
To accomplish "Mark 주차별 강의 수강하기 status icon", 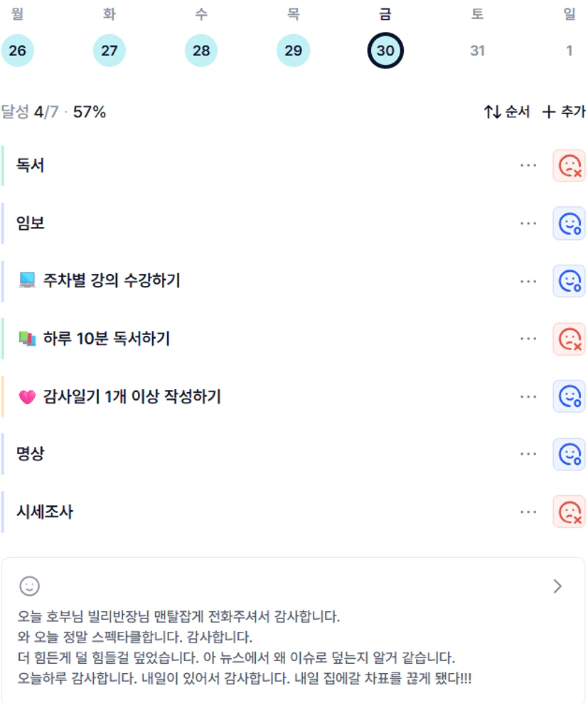I will pos(569,281).
